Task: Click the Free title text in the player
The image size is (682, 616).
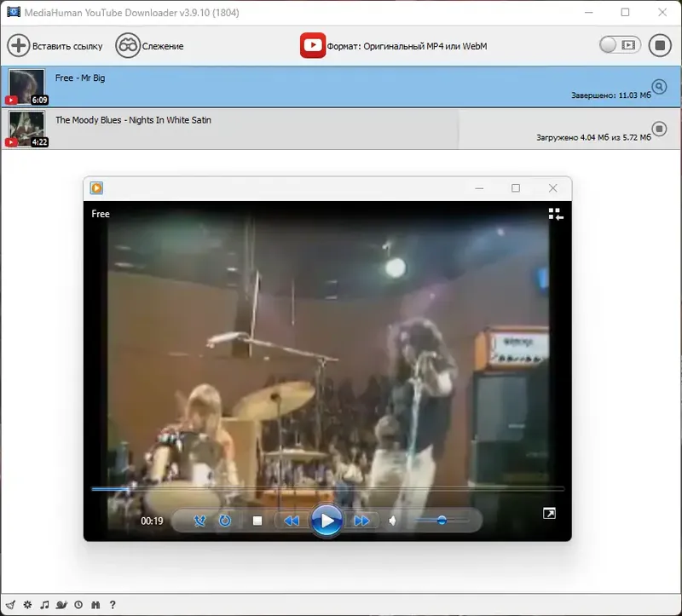Action: [101, 214]
